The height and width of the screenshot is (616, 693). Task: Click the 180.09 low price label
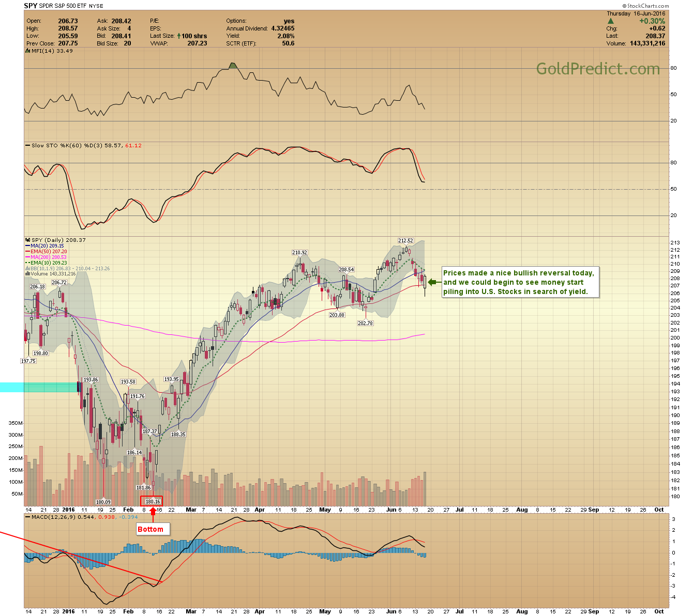tap(103, 502)
